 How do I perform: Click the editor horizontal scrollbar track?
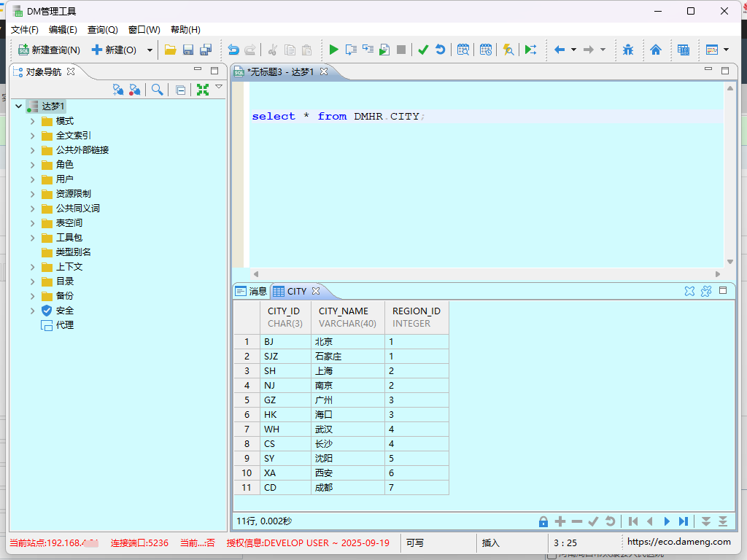coord(481,274)
